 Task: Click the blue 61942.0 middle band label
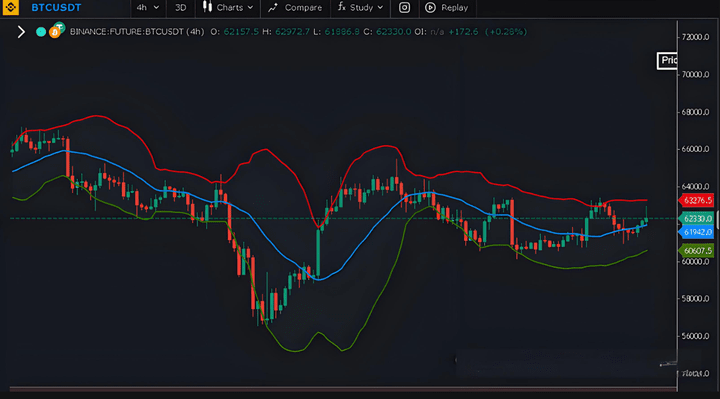(697, 232)
